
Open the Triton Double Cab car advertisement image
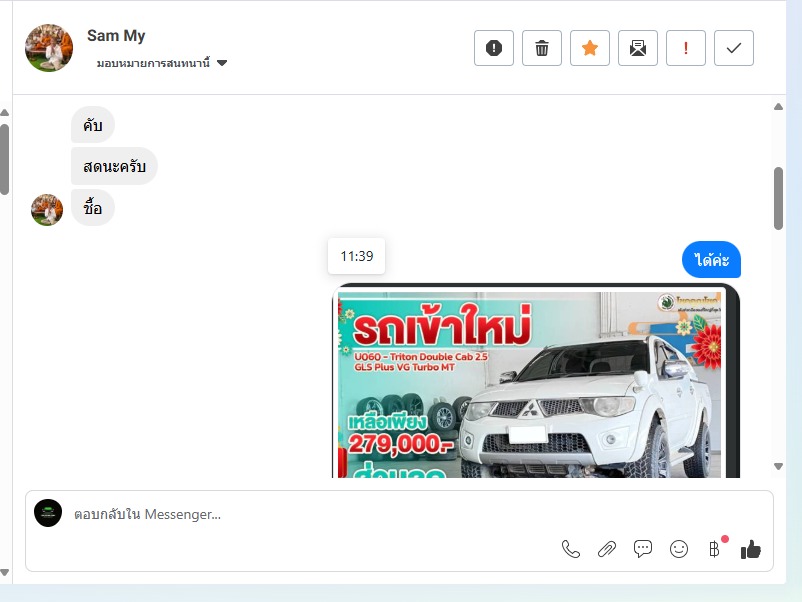[536, 381]
